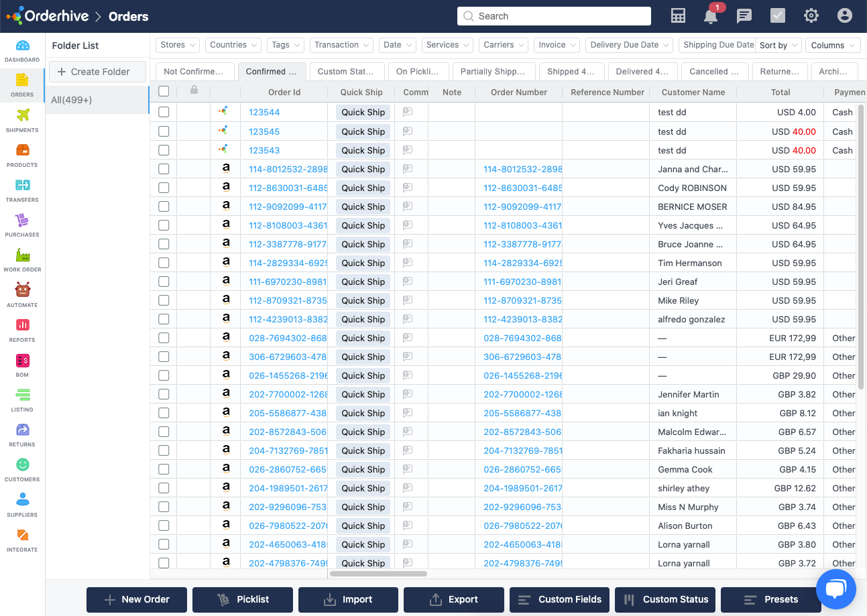Go to Products in the sidebar

click(22, 154)
